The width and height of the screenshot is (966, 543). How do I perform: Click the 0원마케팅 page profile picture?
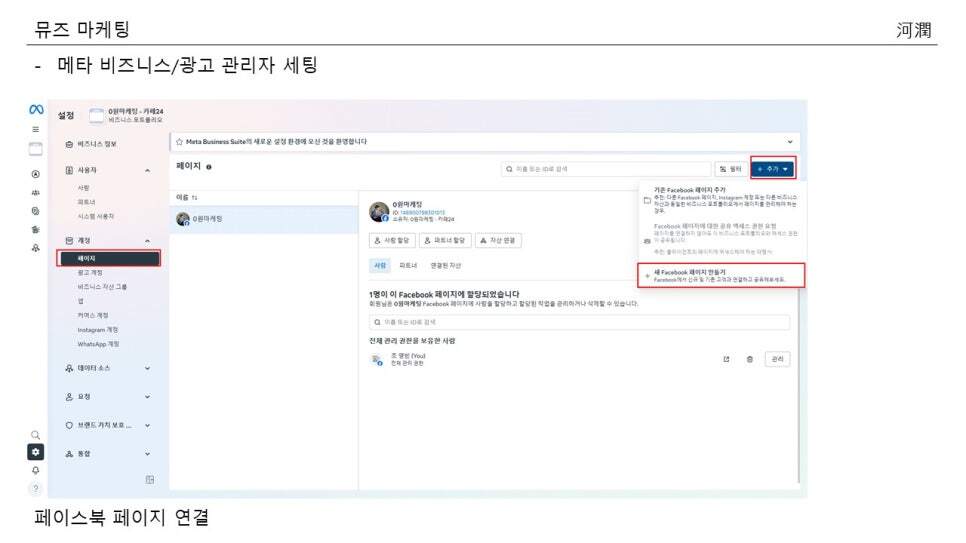[378, 211]
